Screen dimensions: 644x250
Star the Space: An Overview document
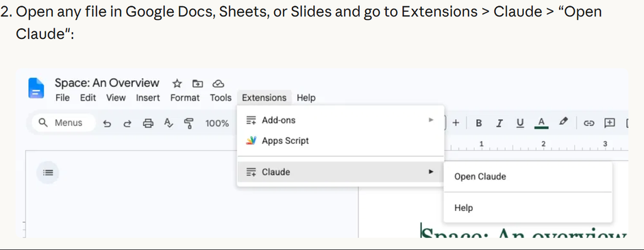coord(177,84)
